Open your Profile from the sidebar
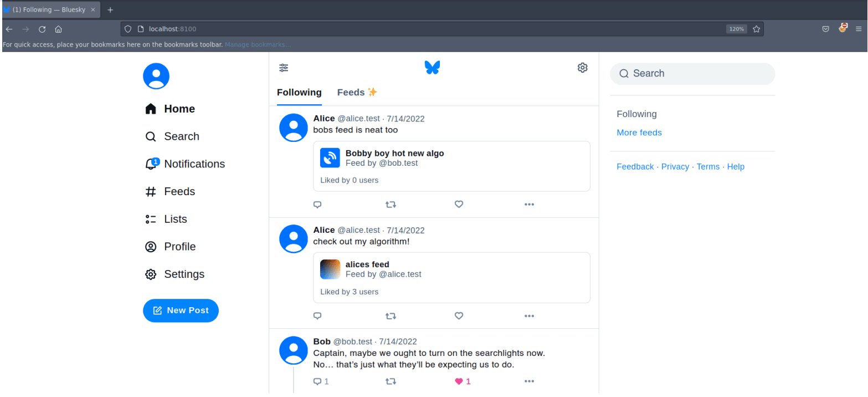868x397 pixels. coord(179,246)
